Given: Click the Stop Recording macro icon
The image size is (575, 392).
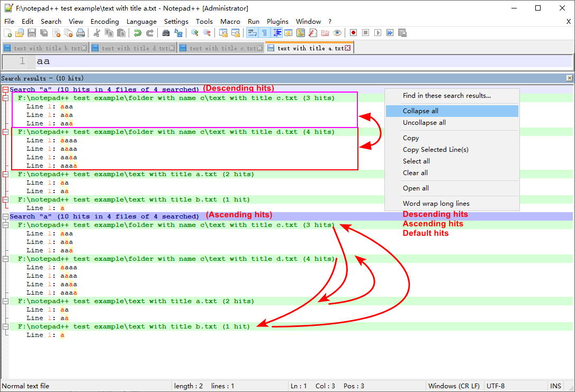Looking at the screenshot, I should [366, 33].
